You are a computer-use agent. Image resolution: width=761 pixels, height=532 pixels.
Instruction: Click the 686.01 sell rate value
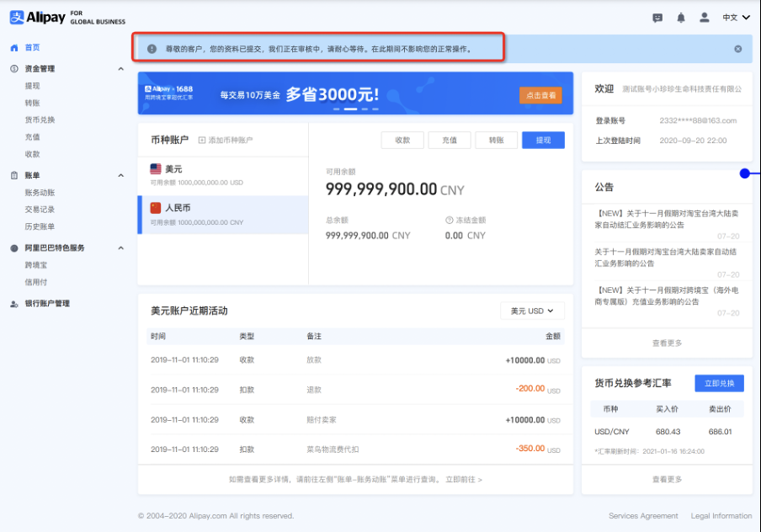720,432
